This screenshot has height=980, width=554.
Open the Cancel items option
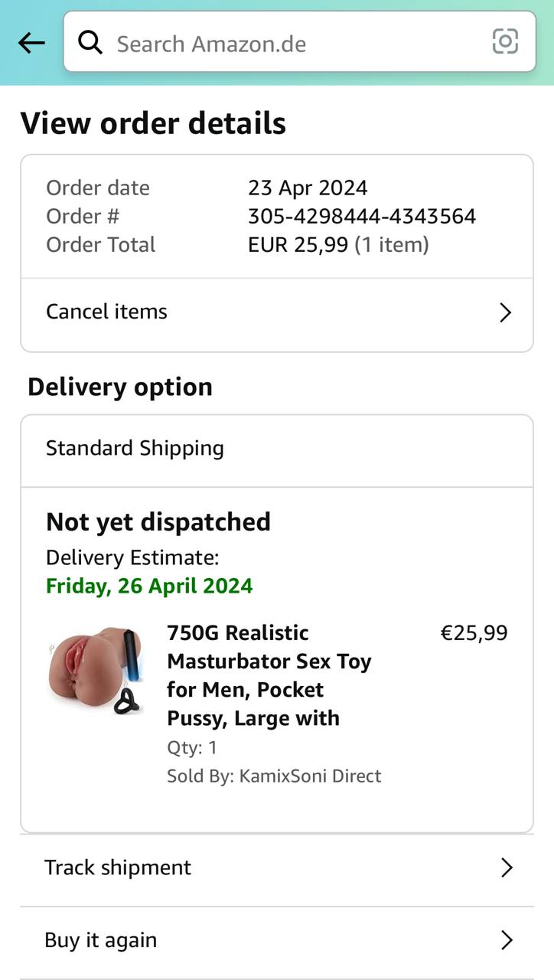pyautogui.click(x=107, y=312)
